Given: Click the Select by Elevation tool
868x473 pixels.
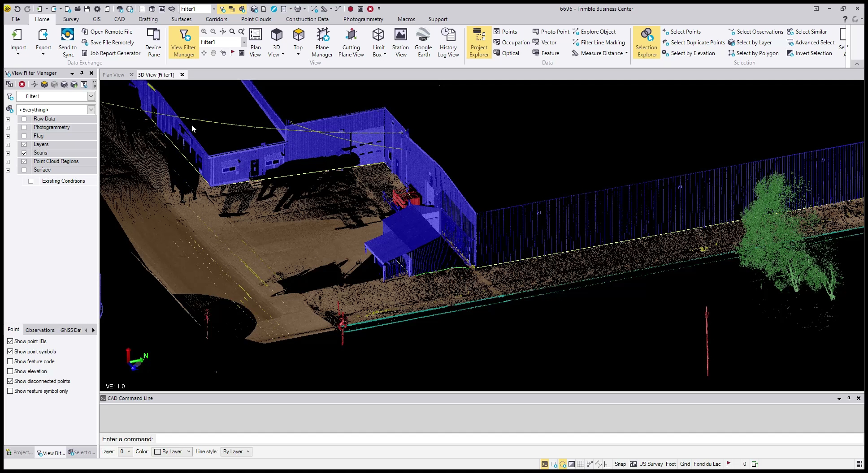Looking at the screenshot, I should click(x=689, y=53).
